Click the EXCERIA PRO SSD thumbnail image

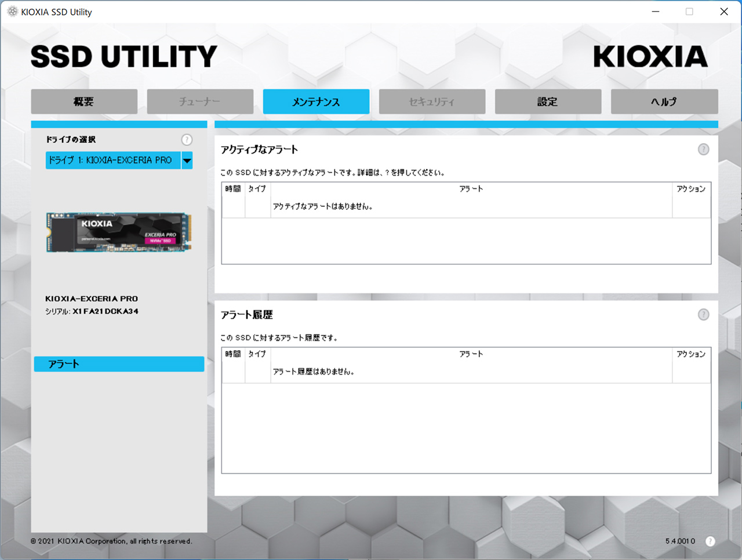pyautogui.click(x=119, y=232)
